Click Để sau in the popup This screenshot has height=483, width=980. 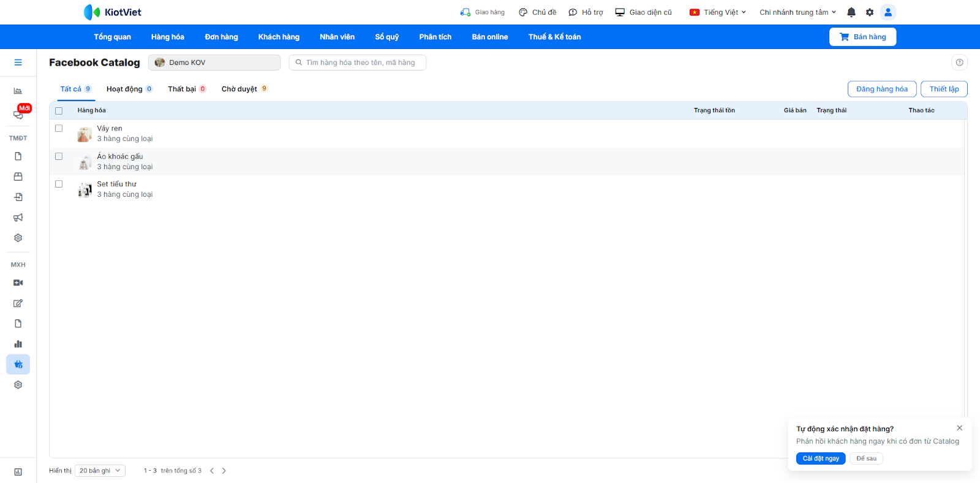click(866, 458)
